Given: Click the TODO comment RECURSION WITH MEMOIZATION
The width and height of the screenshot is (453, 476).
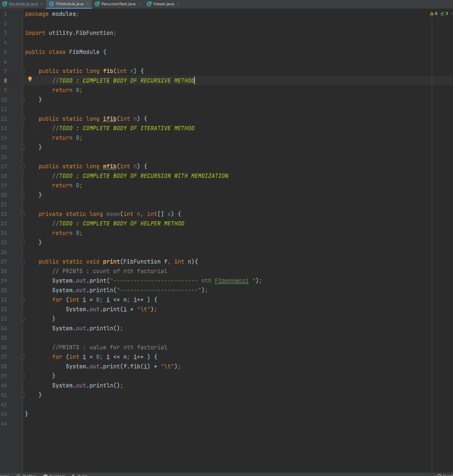Looking at the screenshot, I should coord(140,176).
